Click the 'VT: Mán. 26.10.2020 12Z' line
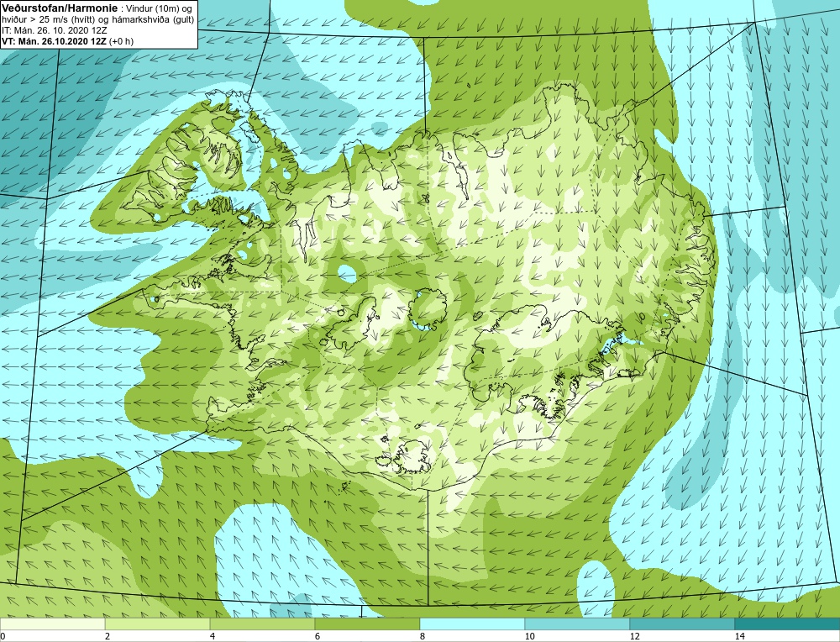This screenshot has width=840, height=642. click(55, 41)
